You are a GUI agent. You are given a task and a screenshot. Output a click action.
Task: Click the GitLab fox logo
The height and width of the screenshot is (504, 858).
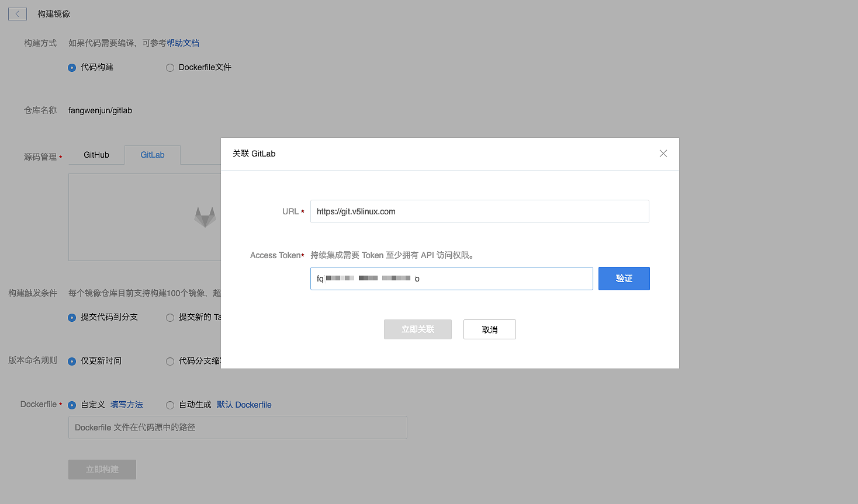coord(205,217)
